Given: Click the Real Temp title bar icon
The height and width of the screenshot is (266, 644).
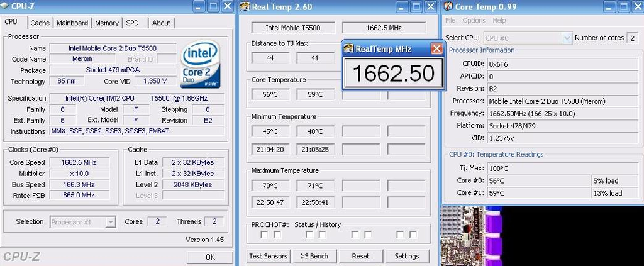Looking at the screenshot, I should (x=245, y=6).
